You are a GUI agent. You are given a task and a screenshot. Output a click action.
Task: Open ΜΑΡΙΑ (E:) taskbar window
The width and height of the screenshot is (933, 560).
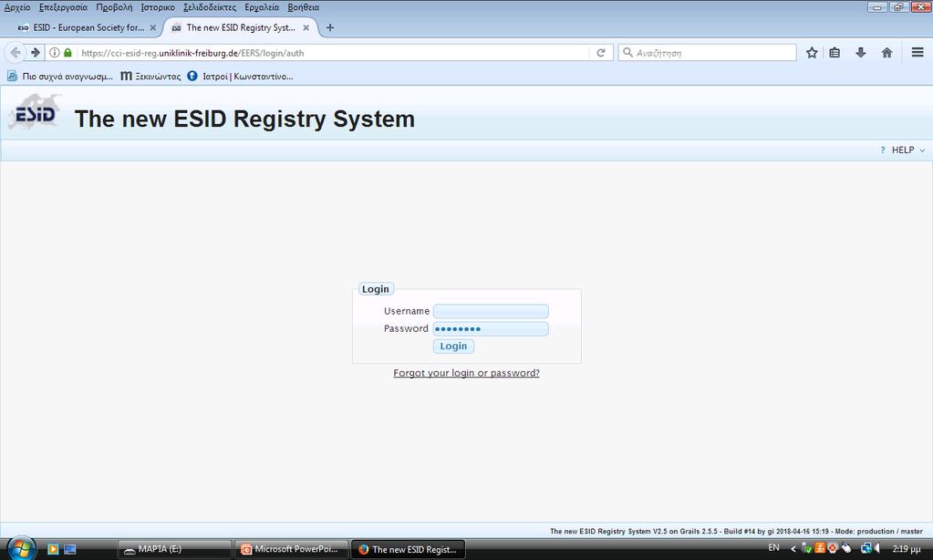[174, 549]
